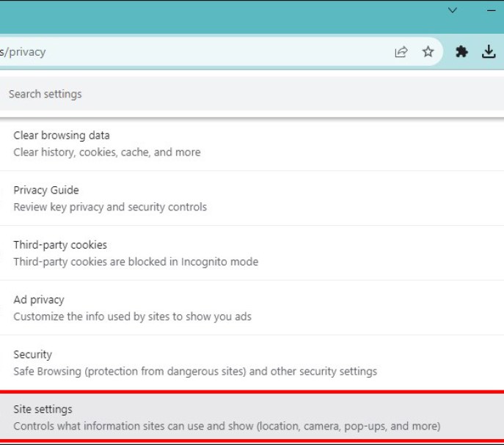Image resolution: width=504 pixels, height=445 pixels.
Task: Open Clear browsing data
Action: (252, 144)
